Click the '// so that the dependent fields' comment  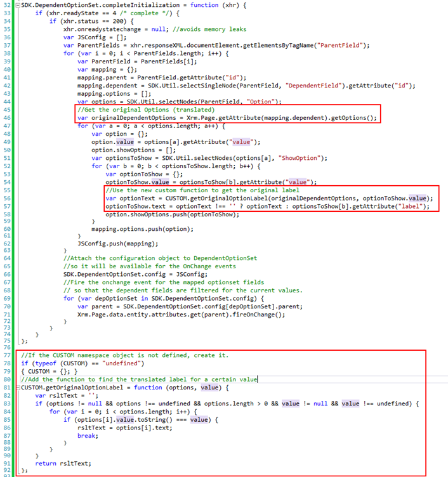(183, 291)
